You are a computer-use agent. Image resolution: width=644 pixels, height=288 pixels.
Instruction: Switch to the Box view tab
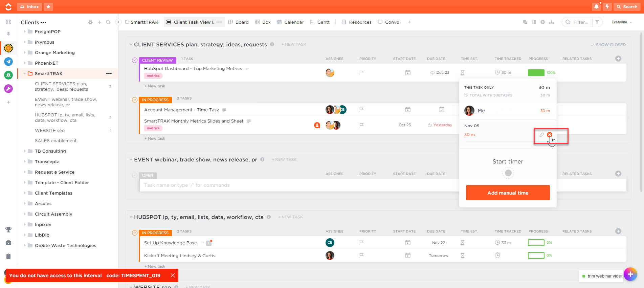(263, 22)
